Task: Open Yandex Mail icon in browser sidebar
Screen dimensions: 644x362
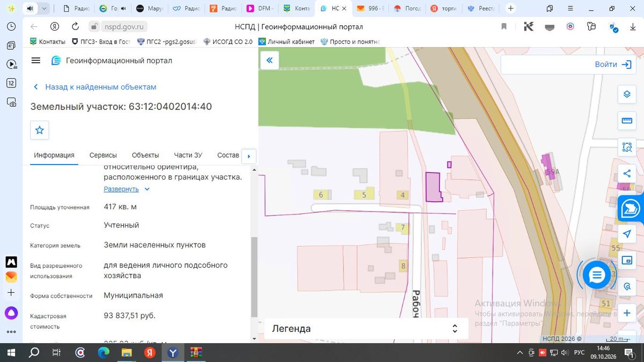Action: coord(11,277)
